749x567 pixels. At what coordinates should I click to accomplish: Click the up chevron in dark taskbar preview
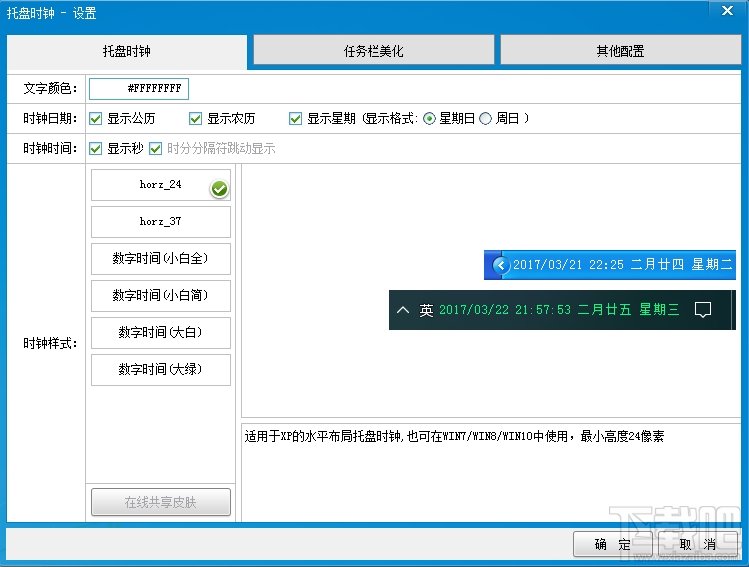point(403,310)
